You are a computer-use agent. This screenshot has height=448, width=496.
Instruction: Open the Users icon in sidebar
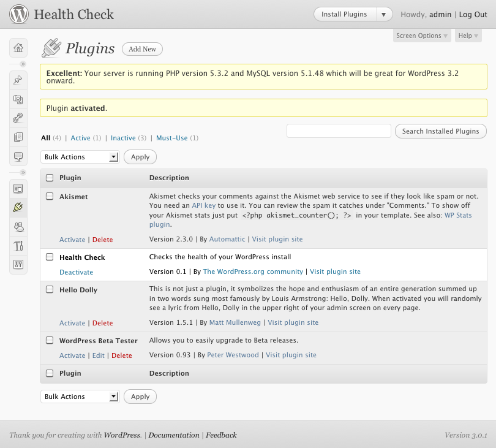click(x=18, y=227)
